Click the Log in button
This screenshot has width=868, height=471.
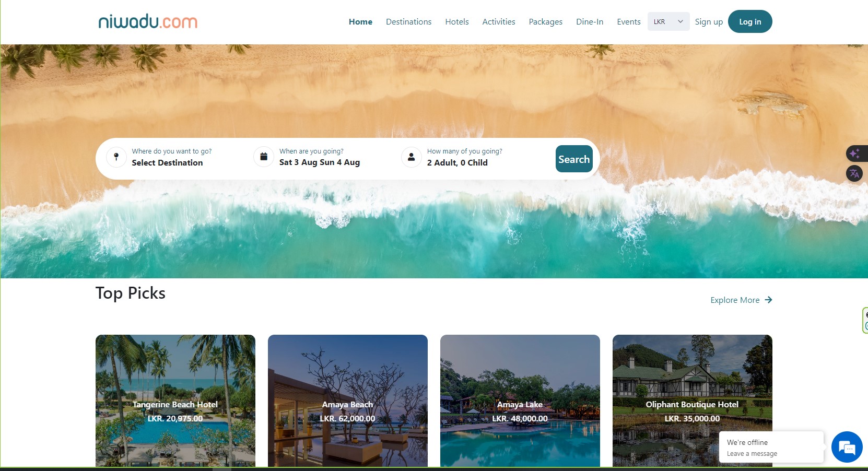[x=750, y=21]
